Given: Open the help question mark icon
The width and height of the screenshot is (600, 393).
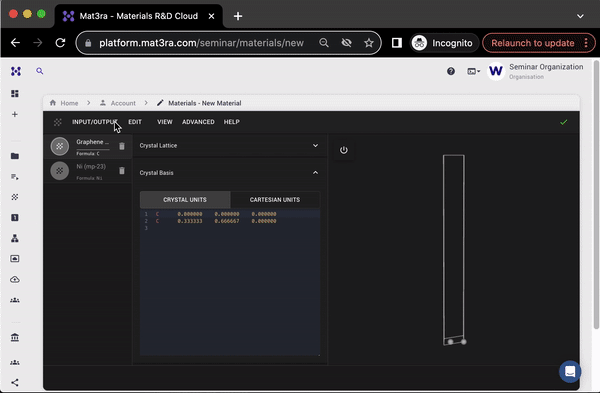Looking at the screenshot, I should [451, 71].
